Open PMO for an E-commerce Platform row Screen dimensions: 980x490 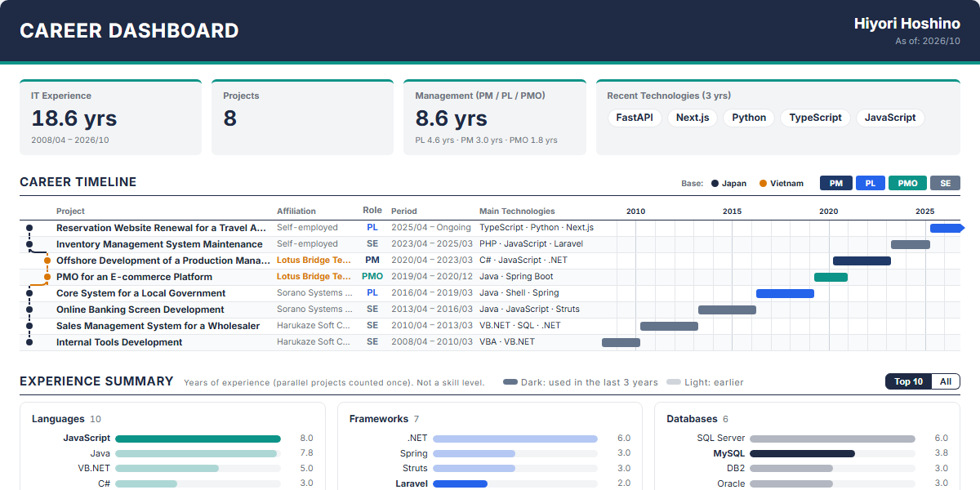(490, 277)
